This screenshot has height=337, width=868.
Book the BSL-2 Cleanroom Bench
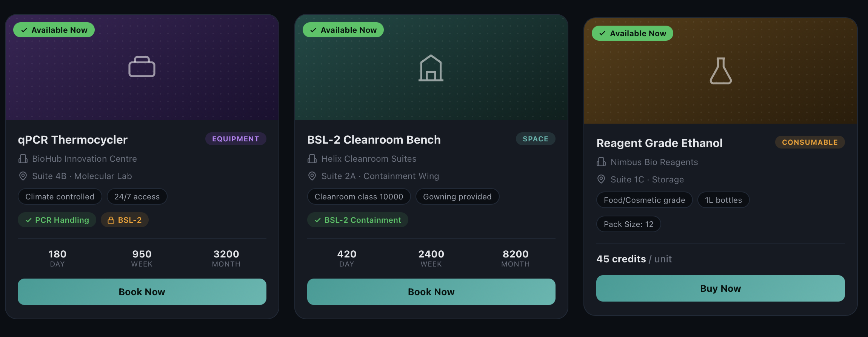coord(431,292)
